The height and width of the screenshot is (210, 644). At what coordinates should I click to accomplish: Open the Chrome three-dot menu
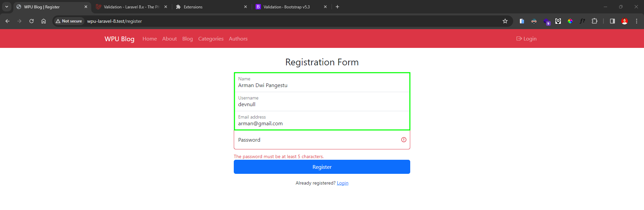click(636, 21)
